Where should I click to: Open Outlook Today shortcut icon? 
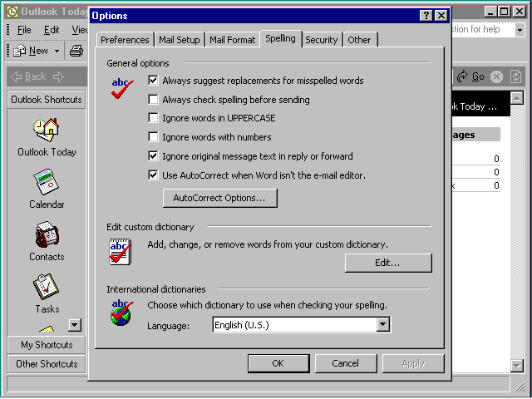click(47, 130)
